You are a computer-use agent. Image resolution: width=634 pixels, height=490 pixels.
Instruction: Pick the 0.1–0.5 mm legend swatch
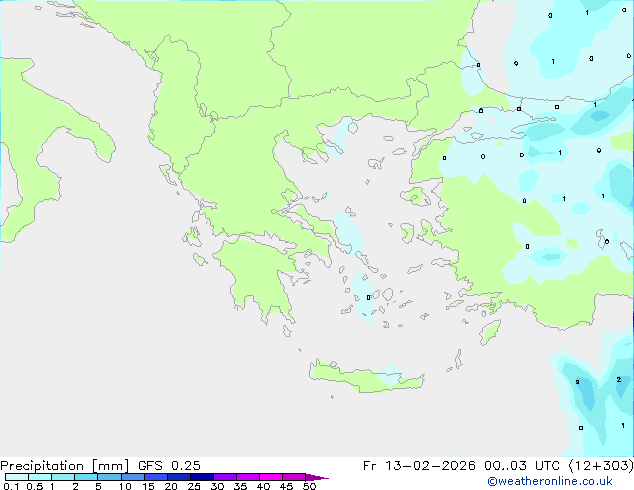17,477
